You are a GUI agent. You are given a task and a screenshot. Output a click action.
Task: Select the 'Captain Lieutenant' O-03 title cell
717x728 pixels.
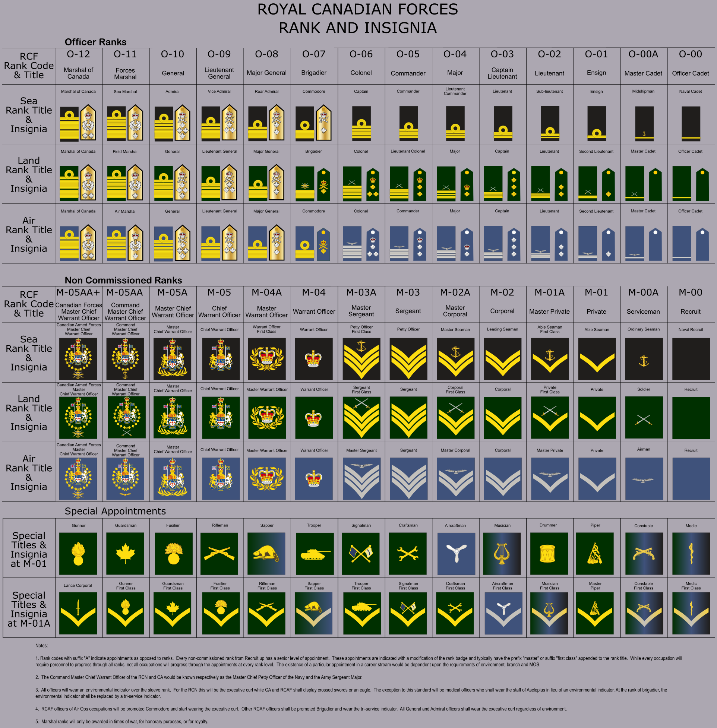[502, 73]
